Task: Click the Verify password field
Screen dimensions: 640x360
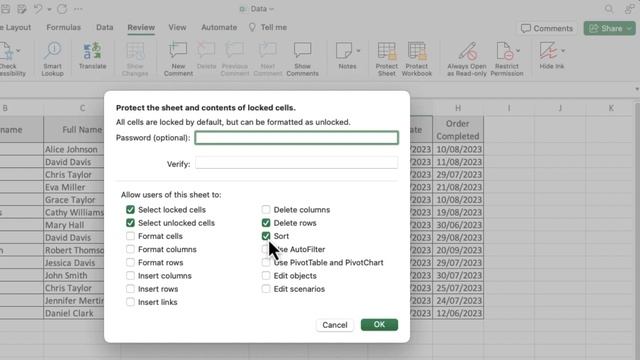Action: tap(296, 163)
